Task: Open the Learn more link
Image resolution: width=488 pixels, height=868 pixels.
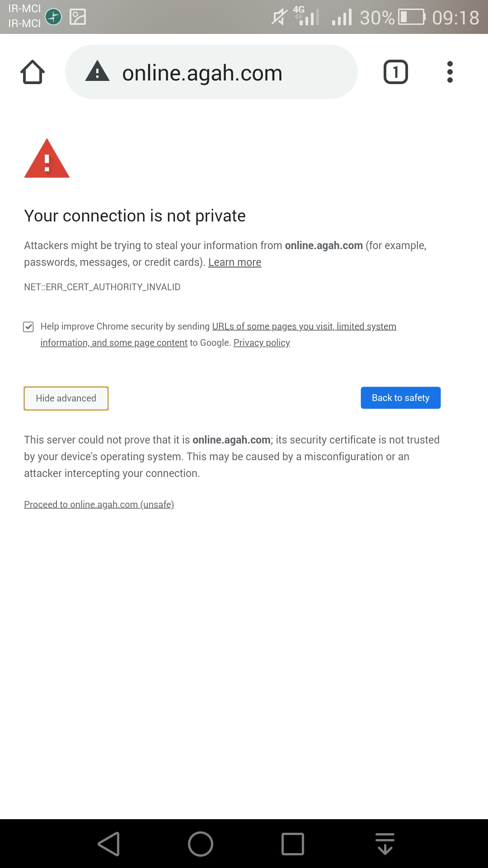Action: [235, 263]
